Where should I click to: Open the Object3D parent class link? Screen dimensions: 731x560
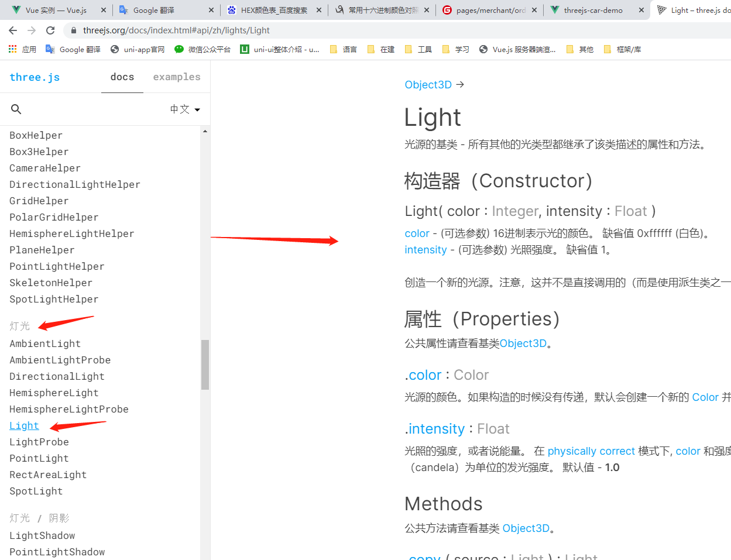[x=428, y=84]
